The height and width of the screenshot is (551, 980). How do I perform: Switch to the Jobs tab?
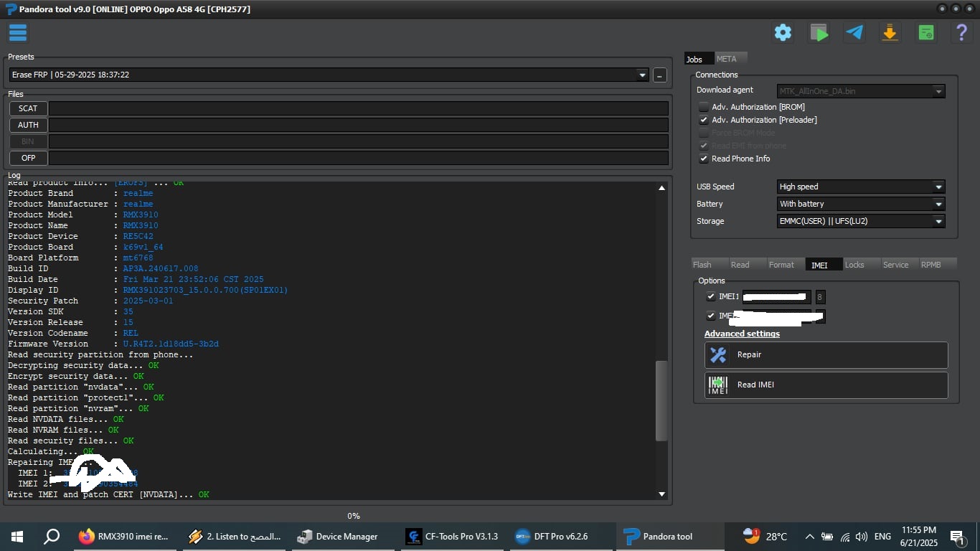pos(699,59)
